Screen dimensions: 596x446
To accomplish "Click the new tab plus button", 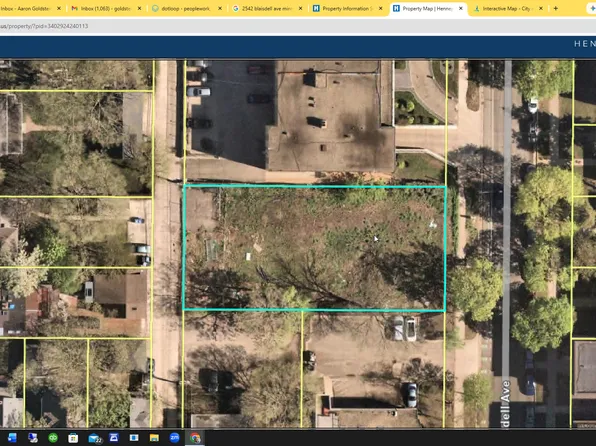I will pos(556,8).
